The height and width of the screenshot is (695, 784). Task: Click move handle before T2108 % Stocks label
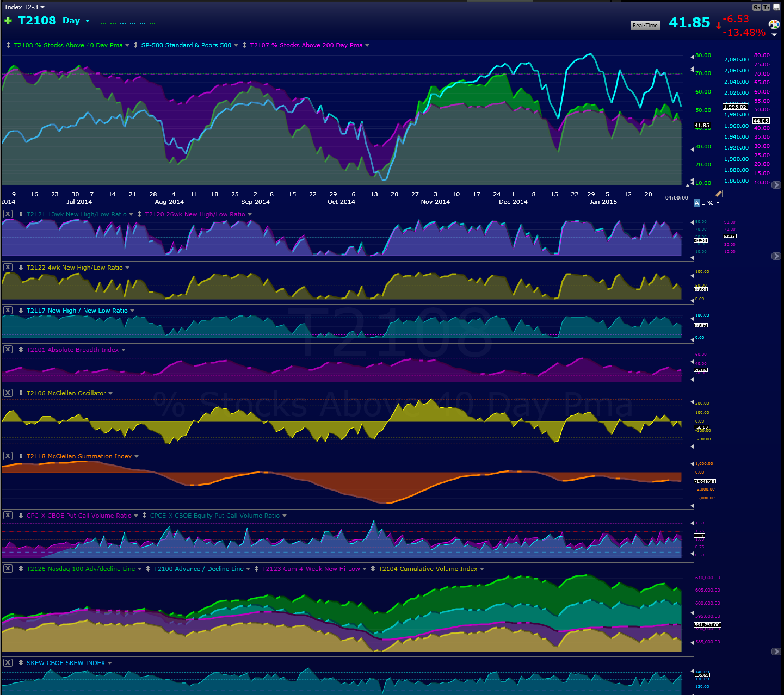[8, 45]
